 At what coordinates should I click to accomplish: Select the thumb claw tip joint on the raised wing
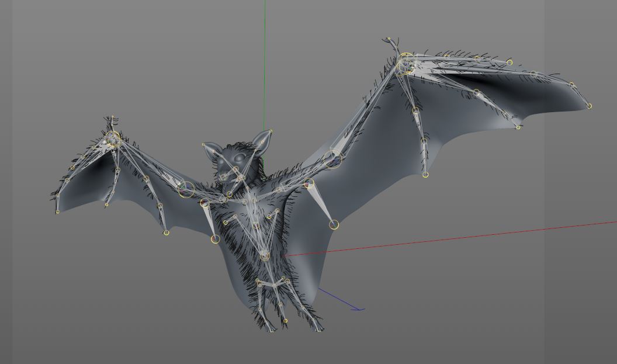(x=389, y=39)
